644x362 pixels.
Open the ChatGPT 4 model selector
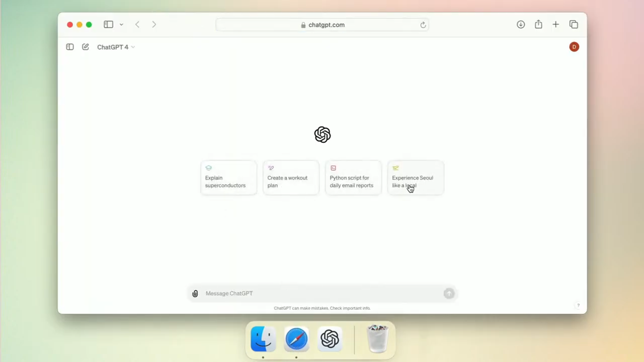(x=116, y=47)
